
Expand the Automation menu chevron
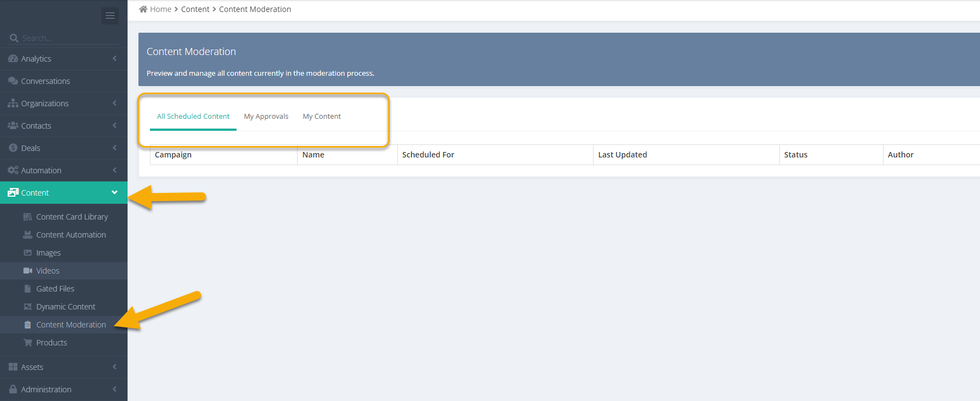pyautogui.click(x=114, y=170)
